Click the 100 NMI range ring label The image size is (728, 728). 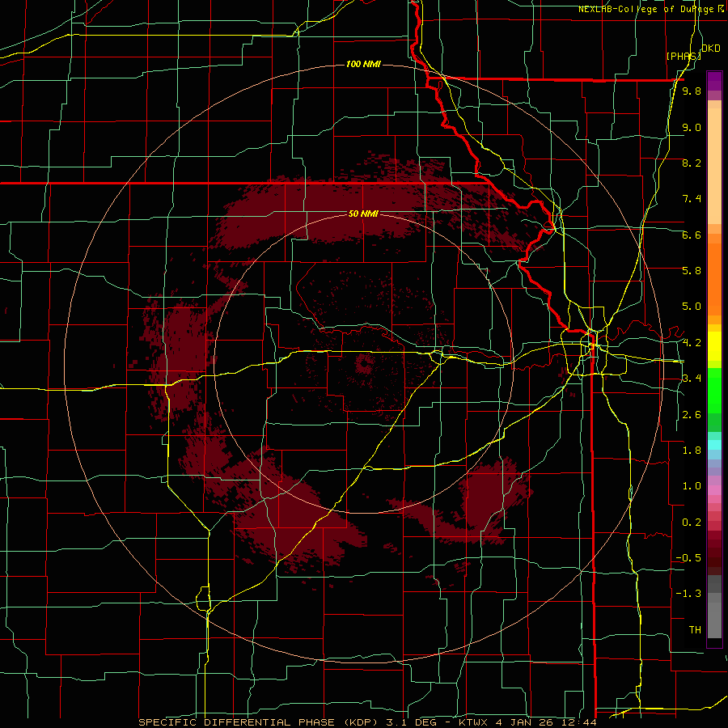[363, 64]
